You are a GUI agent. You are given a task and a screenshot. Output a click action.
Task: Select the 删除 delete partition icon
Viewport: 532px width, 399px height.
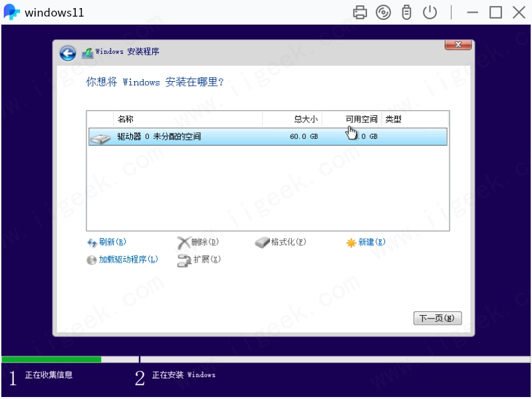click(197, 242)
